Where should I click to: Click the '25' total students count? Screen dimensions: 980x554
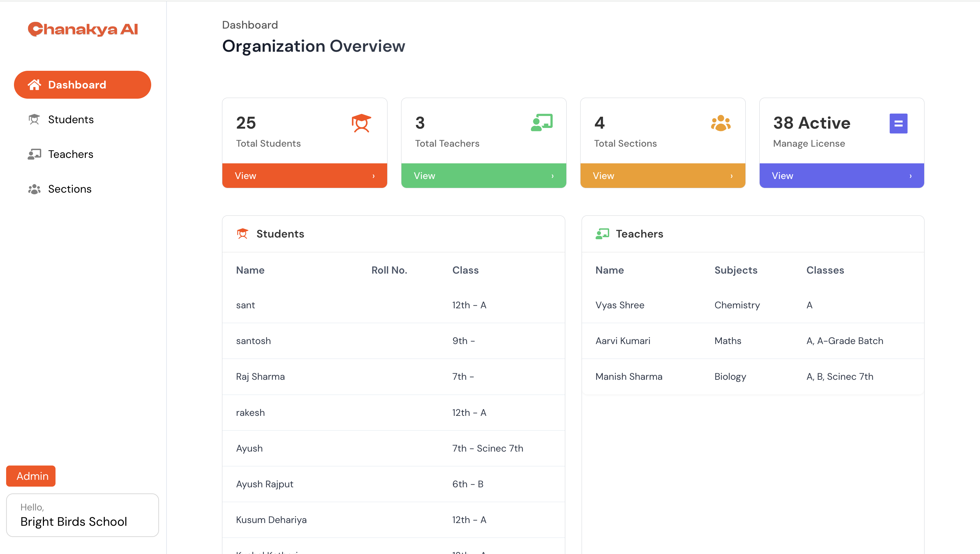pyautogui.click(x=246, y=123)
